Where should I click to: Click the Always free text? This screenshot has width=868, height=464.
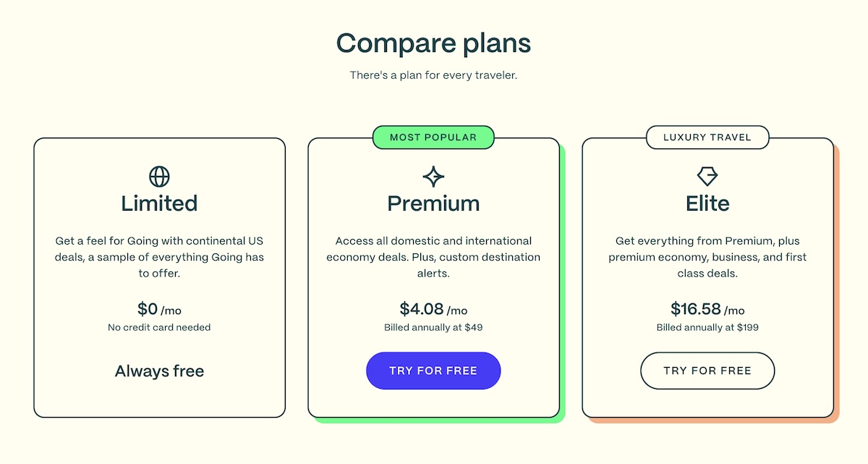click(x=159, y=371)
